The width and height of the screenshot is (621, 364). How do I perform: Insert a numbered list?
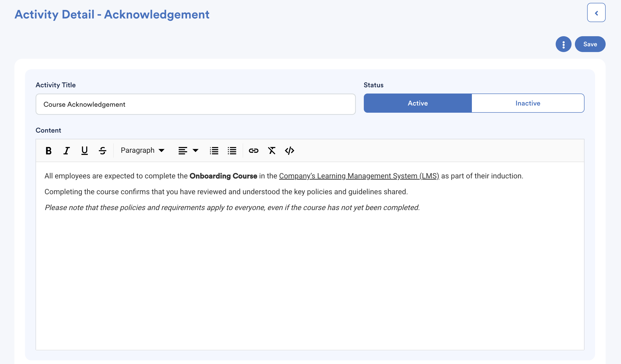pyautogui.click(x=214, y=150)
